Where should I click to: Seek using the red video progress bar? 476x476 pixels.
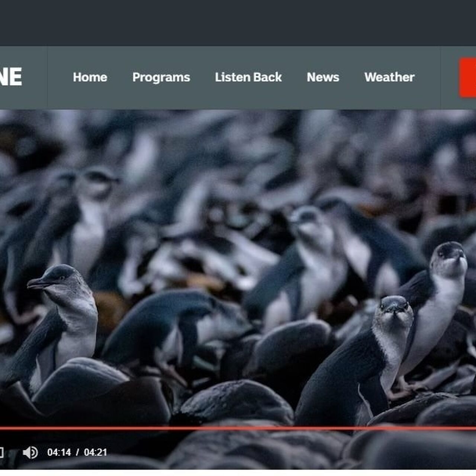pos(238,428)
